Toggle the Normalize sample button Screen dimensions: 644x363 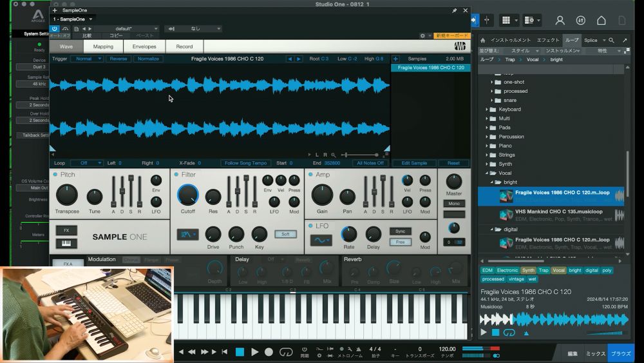coord(148,59)
